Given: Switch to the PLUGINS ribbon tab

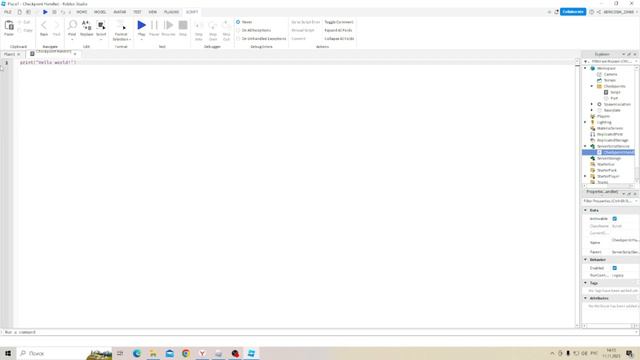Looking at the screenshot, I should [x=171, y=12].
